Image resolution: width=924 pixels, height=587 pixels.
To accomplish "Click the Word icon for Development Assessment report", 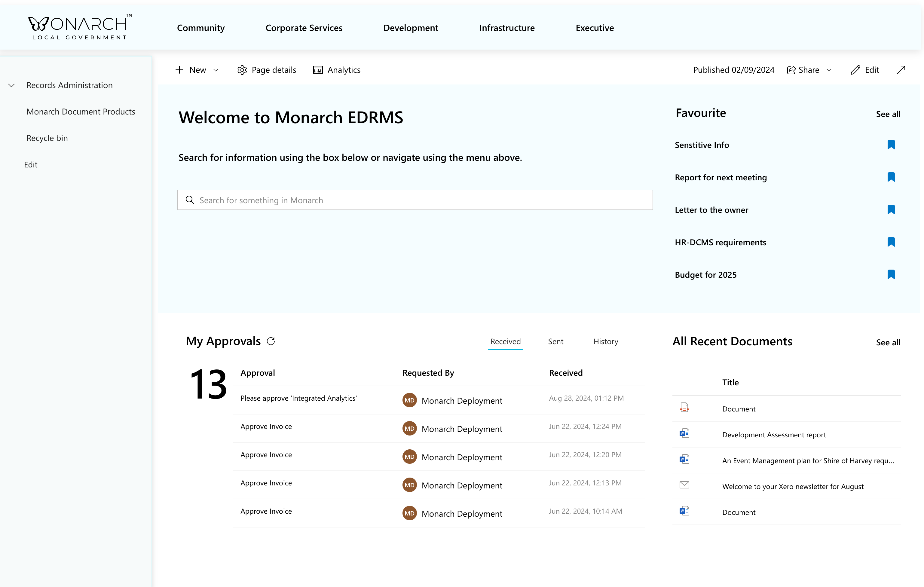I will [684, 433].
